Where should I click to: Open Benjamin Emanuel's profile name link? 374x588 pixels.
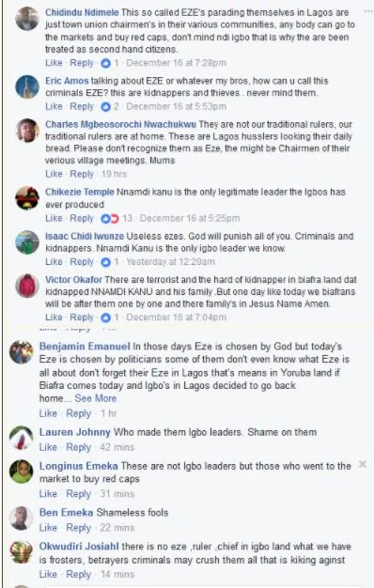(85, 346)
